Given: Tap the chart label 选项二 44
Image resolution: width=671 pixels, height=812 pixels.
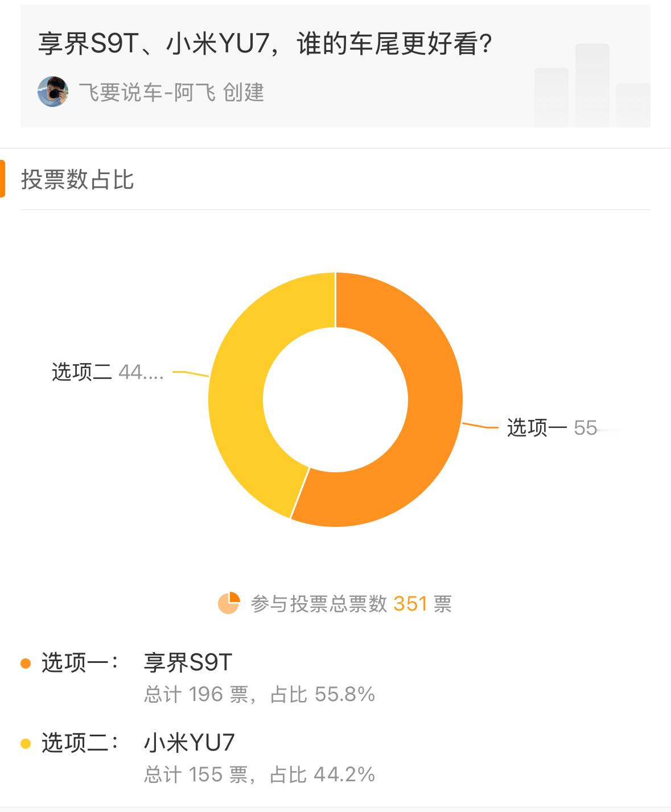Looking at the screenshot, I should pyautogui.click(x=108, y=372).
